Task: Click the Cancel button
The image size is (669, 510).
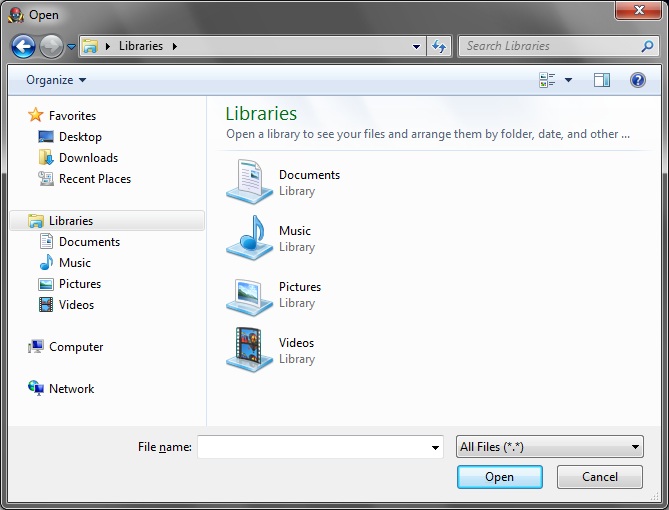Action: pyautogui.click(x=599, y=477)
